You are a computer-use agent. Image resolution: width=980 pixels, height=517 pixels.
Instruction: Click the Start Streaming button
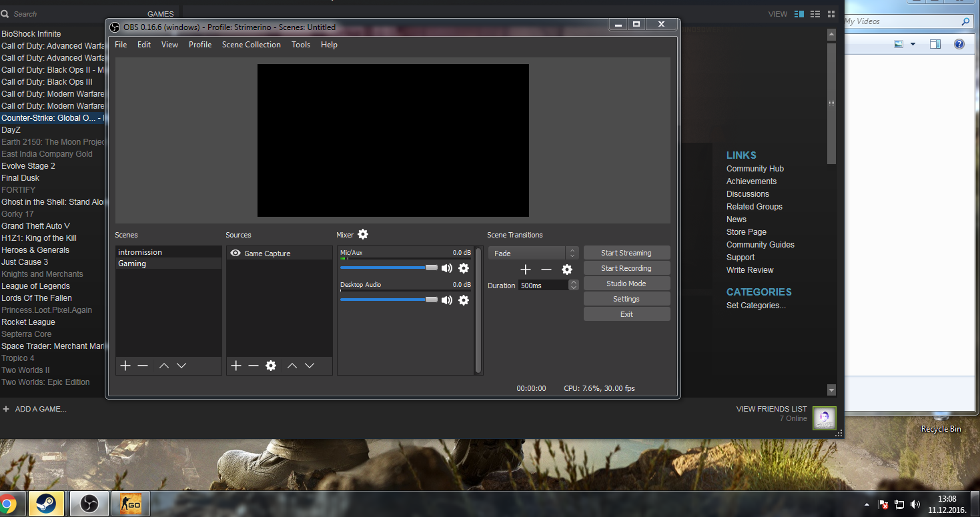coord(626,253)
